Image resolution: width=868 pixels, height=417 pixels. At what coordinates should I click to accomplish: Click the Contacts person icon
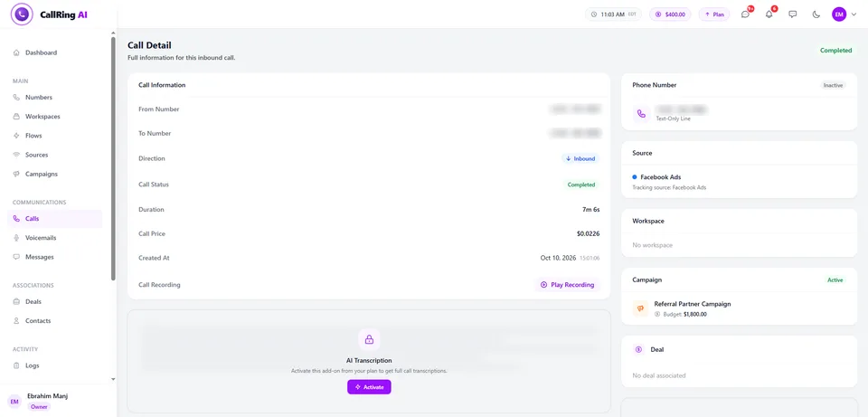[16, 320]
